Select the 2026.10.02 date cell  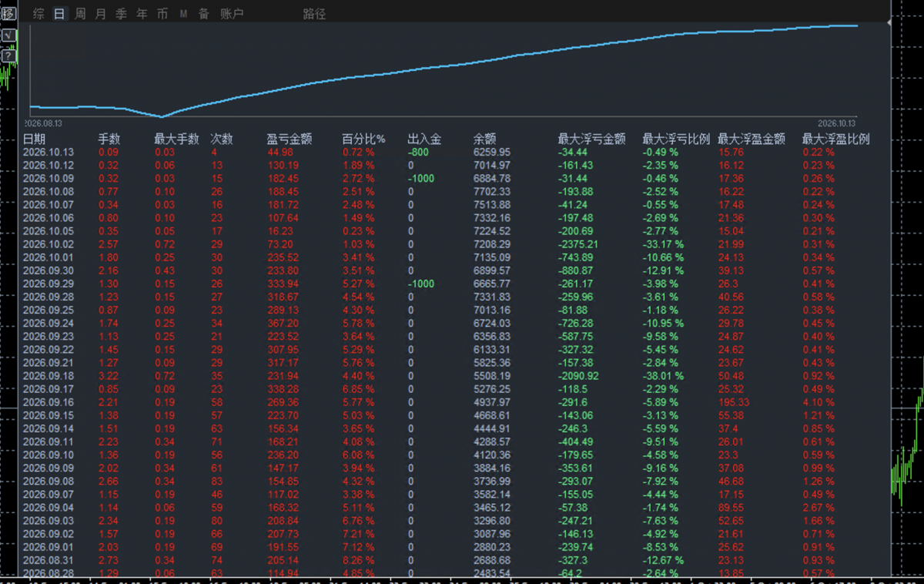coord(49,244)
